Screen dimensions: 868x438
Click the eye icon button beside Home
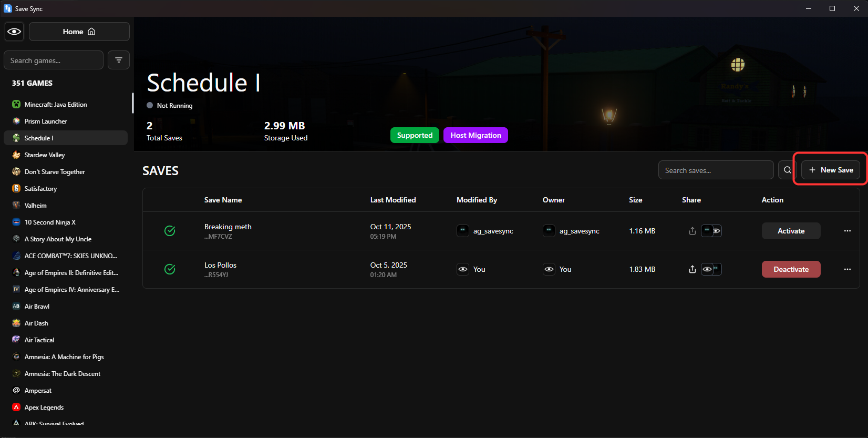(14, 32)
